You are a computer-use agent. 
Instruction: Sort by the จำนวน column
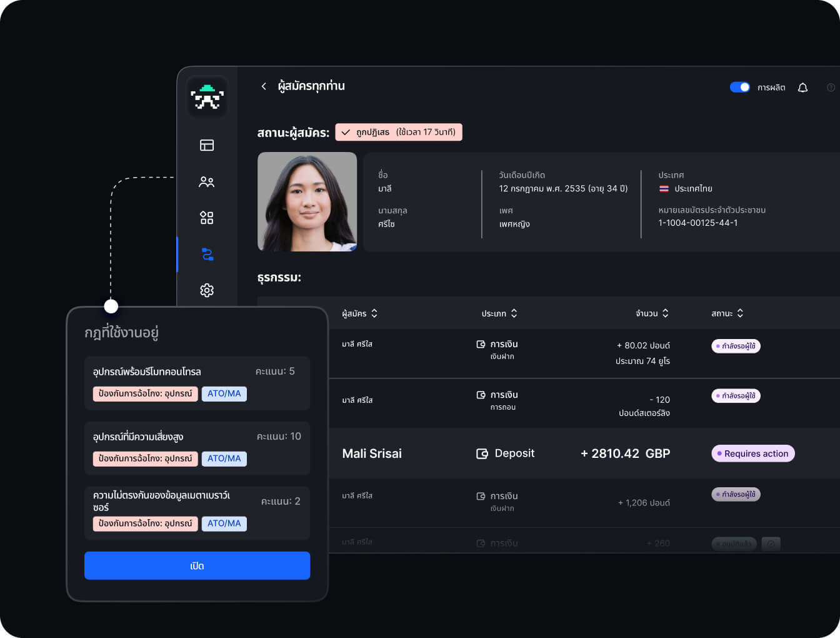click(652, 313)
